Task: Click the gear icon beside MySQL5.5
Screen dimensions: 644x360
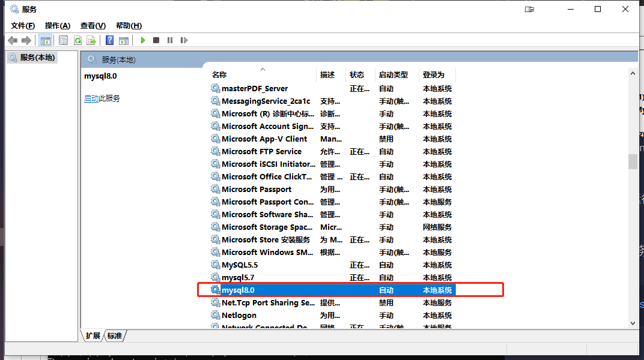Action: pyautogui.click(x=216, y=265)
